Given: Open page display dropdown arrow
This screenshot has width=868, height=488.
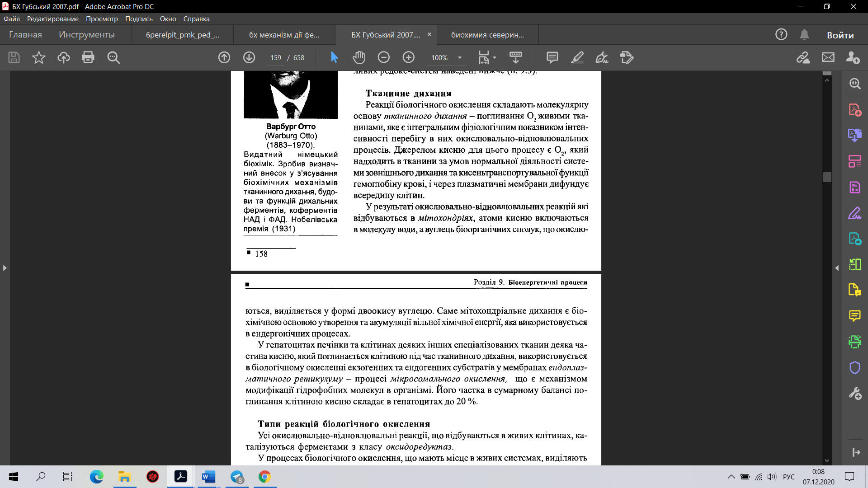Looking at the screenshot, I should pyautogui.click(x=495, y=58).
